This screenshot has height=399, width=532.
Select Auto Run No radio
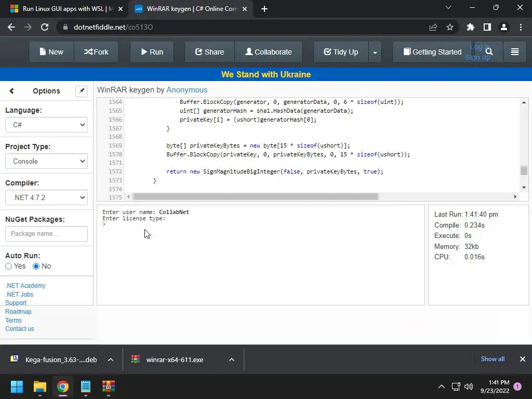coord(36,267)
